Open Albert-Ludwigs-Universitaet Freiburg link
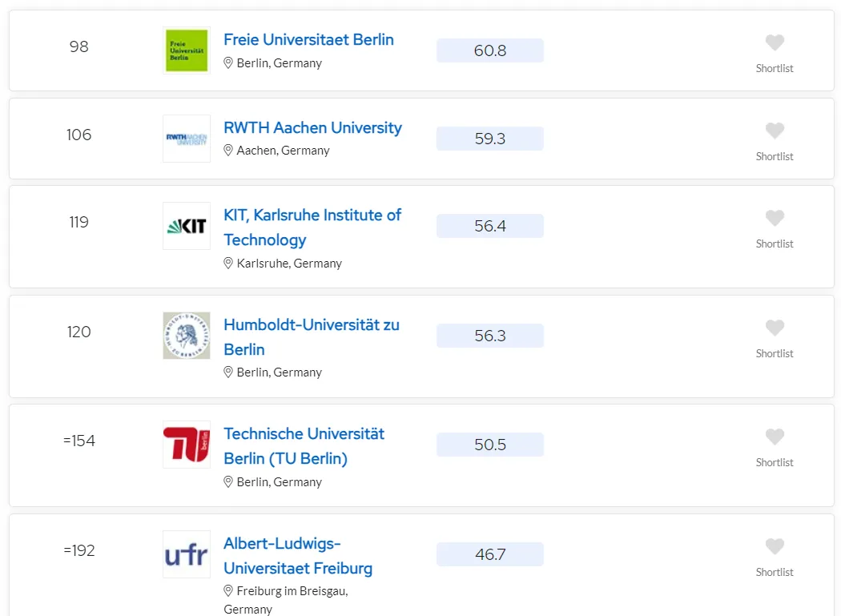The image size is (841, 616). pos(298,556)
